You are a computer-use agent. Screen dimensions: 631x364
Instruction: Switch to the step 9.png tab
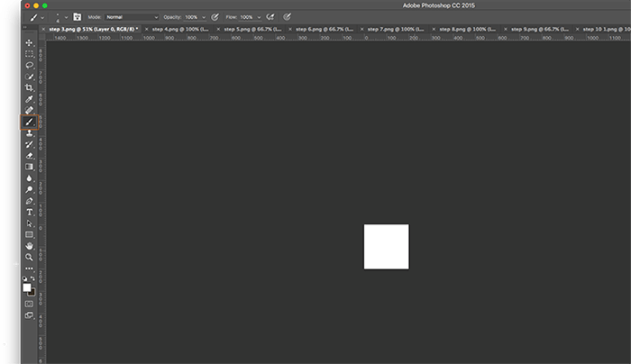[x=540, y=30]
